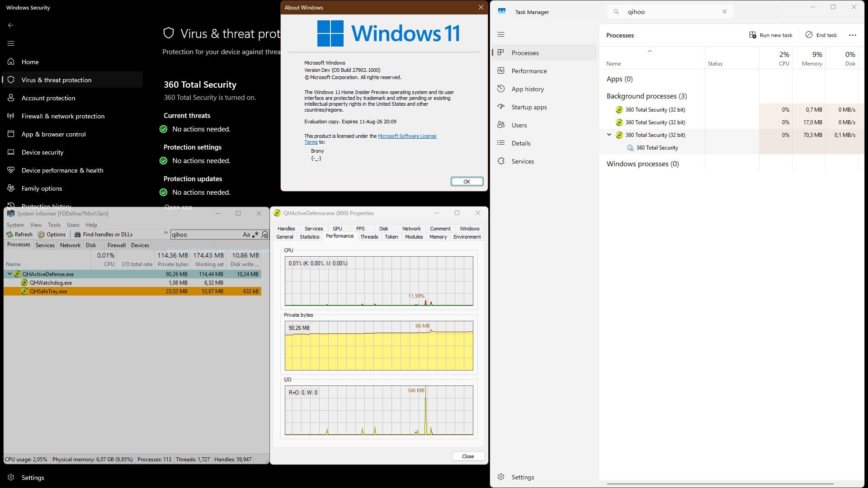Select 360 Total Security row using 17,0 MB
The width and height of the screenshot is (868, 488).
click(x=731, y=122)
